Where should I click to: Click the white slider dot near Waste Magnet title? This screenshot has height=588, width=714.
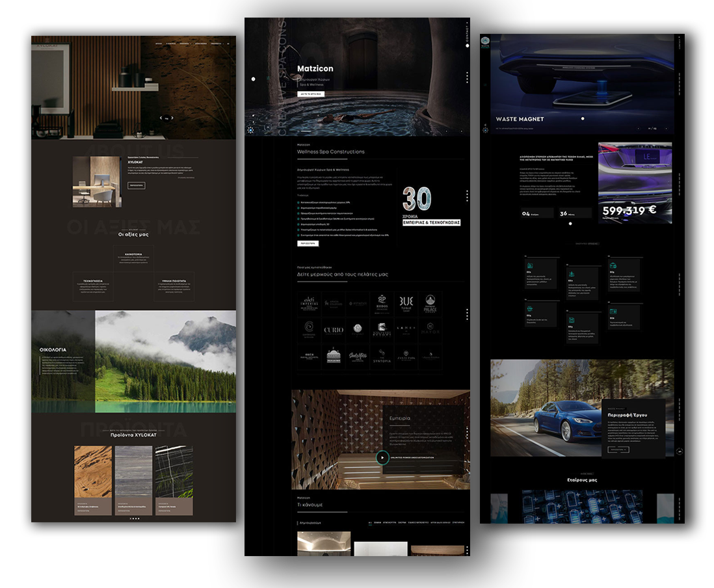tap(582, 119)
